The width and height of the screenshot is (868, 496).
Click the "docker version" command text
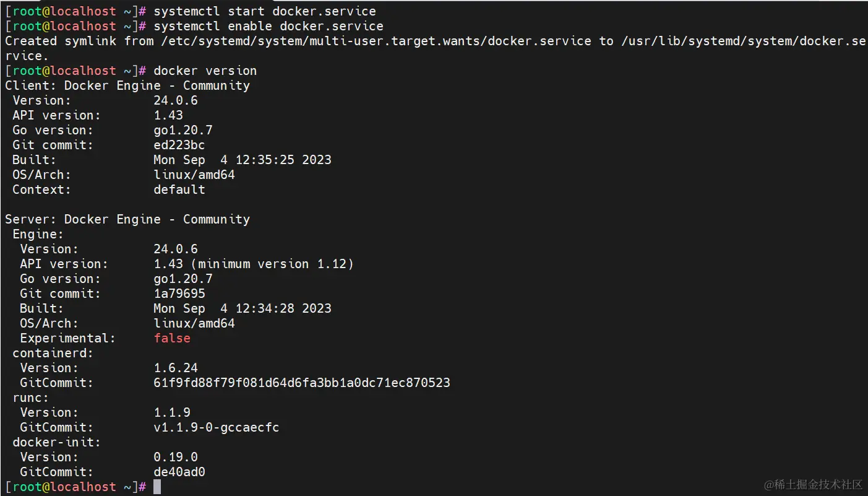[205, 71]
